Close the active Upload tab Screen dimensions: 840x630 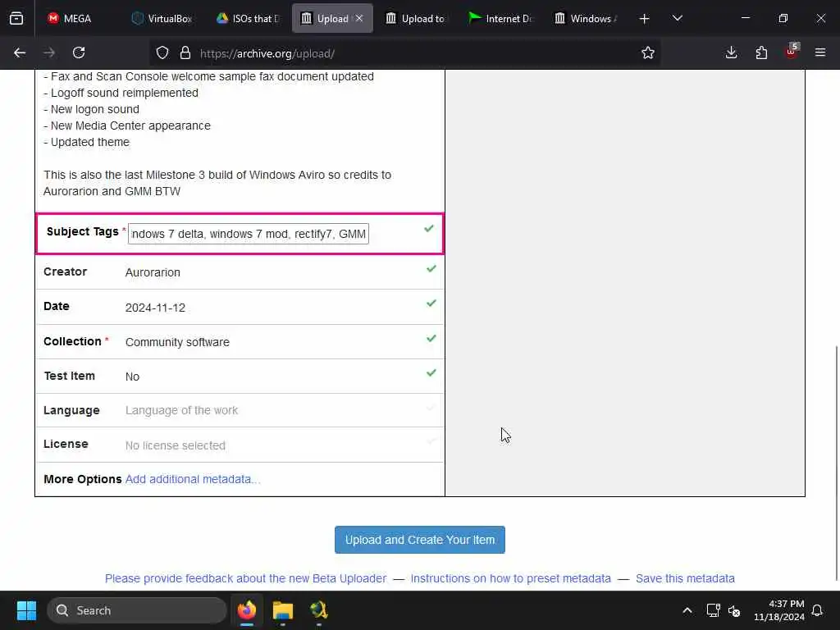(359, 18)
